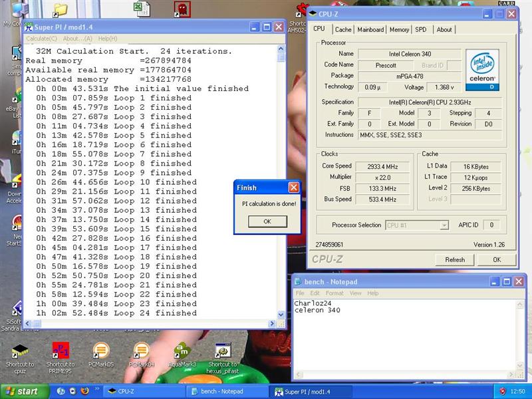Open the Shortcut to cpuz desktop icon
The image size is (532, 399).
click(x=20, y=358)
